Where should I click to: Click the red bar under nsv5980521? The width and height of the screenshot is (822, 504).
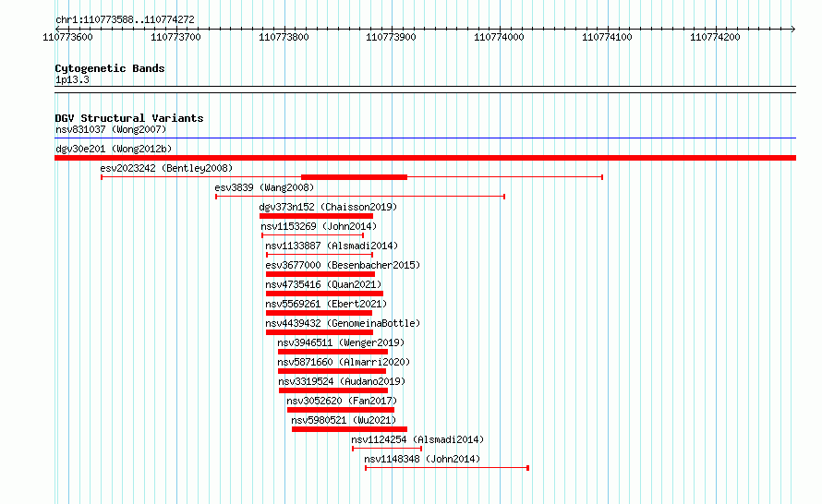(349, 429)
